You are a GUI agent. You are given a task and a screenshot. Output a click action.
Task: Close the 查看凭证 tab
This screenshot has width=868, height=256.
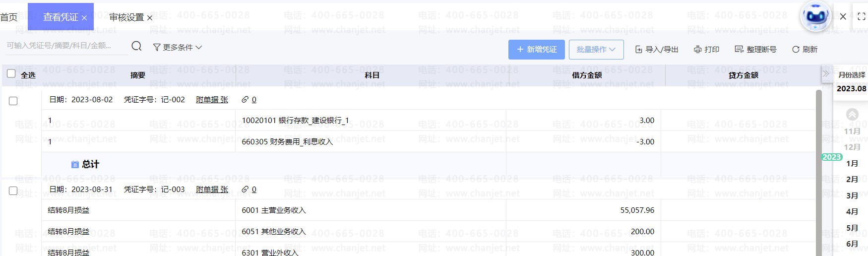click(84, 18)
